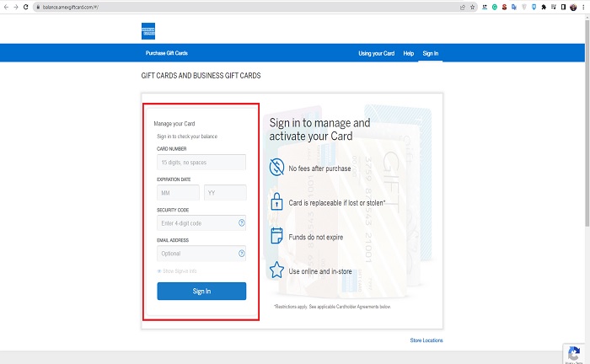
Task: Open the grey shield extension icon
Action: coord(523,7)
